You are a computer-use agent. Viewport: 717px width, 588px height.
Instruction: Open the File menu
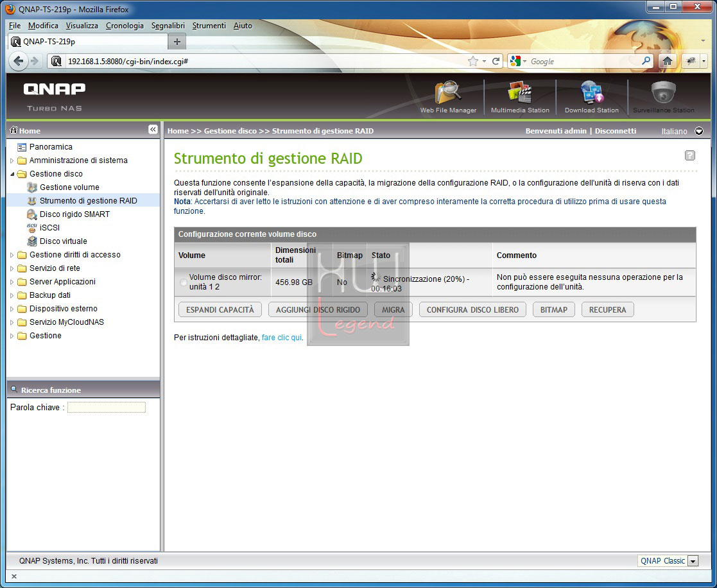pos(15,26)
